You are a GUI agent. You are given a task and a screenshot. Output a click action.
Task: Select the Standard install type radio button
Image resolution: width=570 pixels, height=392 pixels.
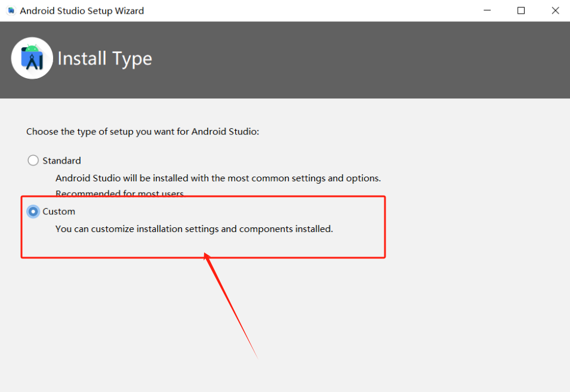coord(33,160)
